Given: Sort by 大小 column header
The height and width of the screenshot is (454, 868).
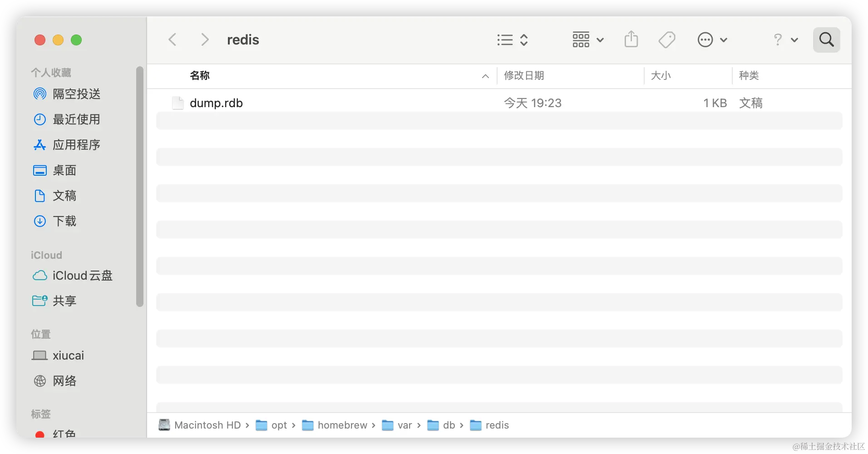Looking at the screenshot, I should click(661, 75).
